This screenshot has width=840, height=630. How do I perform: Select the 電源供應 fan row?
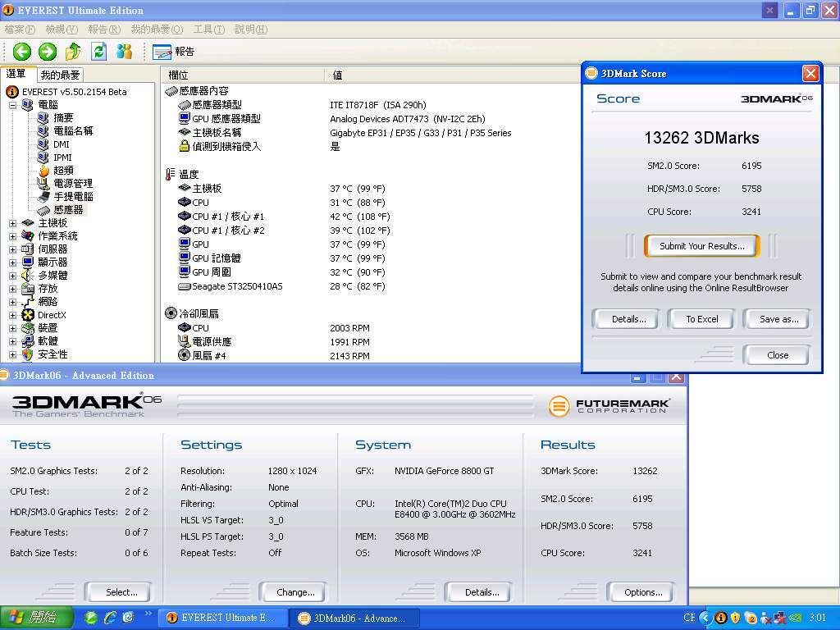[x=274, y=342]
